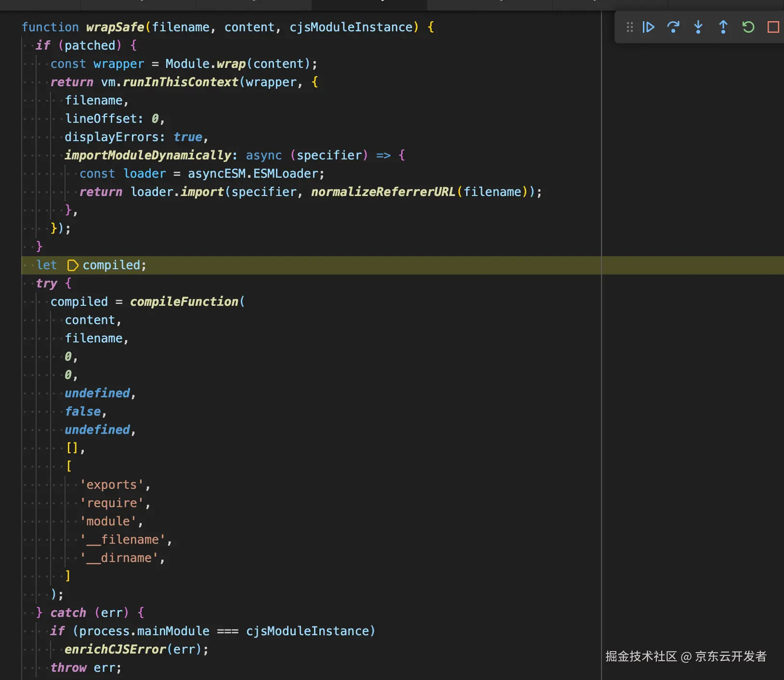Place cursor on the patched condition
The image size is (784, 680).
tap(90, 46)
